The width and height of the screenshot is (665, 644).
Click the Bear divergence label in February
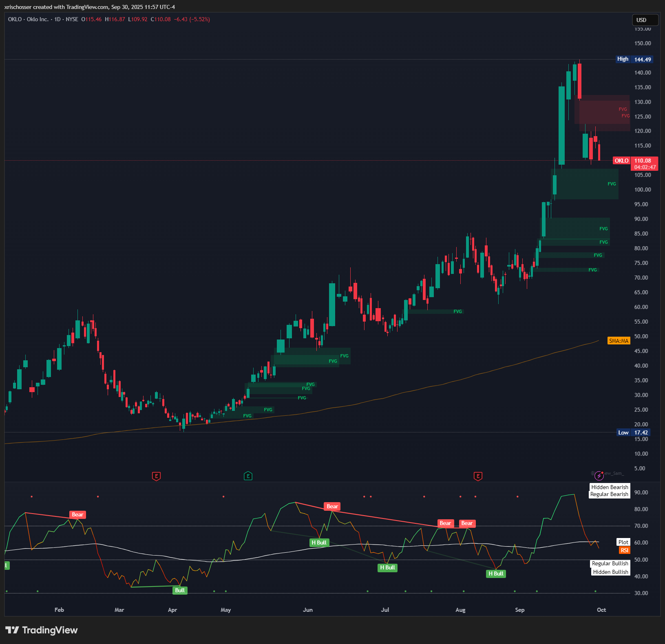point(77,514)
